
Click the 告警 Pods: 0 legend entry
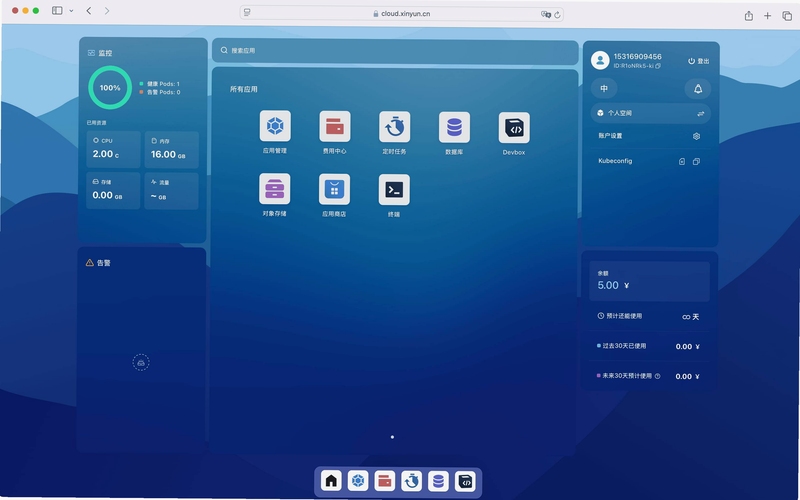pos(160,92)
